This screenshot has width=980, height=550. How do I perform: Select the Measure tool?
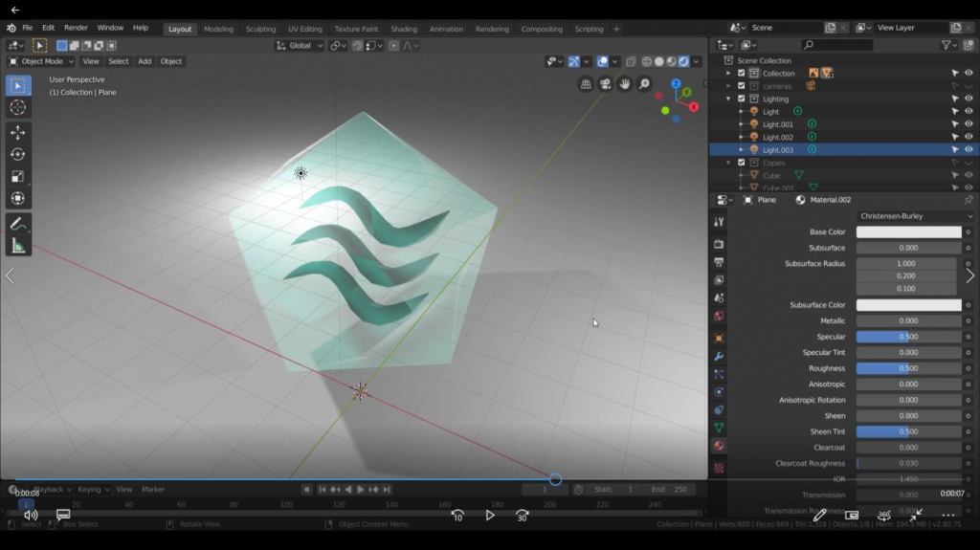[x=17, y=246]
